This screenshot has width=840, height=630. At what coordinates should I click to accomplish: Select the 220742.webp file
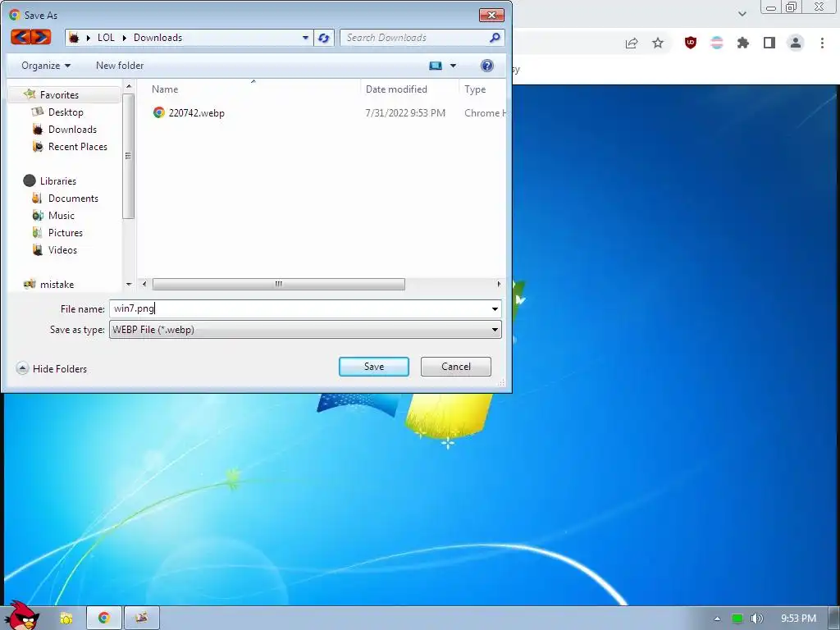point(196,113)
